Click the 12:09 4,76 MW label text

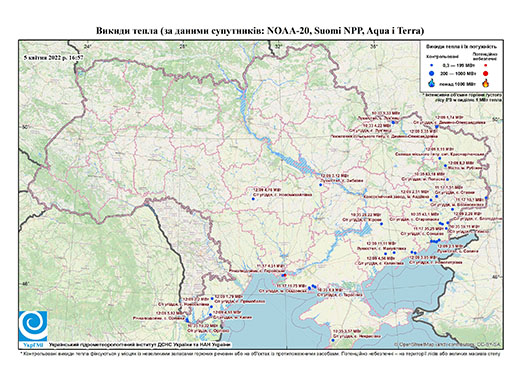(x=268, y=190)
